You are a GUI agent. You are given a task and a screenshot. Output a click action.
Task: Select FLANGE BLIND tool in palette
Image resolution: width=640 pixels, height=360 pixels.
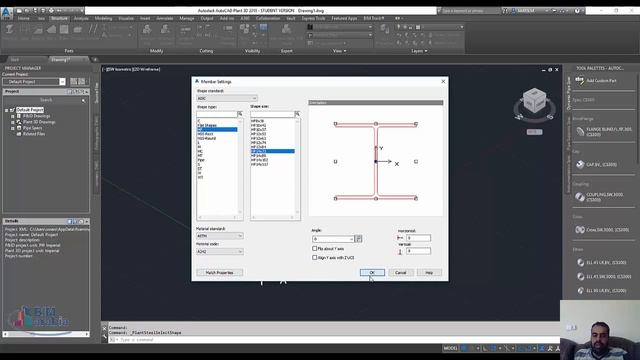pos(604,131)
